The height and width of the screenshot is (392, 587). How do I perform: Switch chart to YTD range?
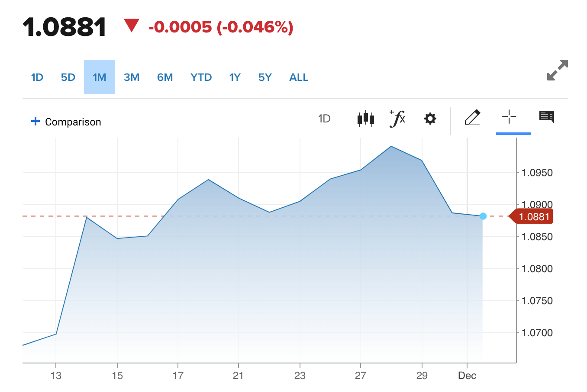tap(201, 77)
